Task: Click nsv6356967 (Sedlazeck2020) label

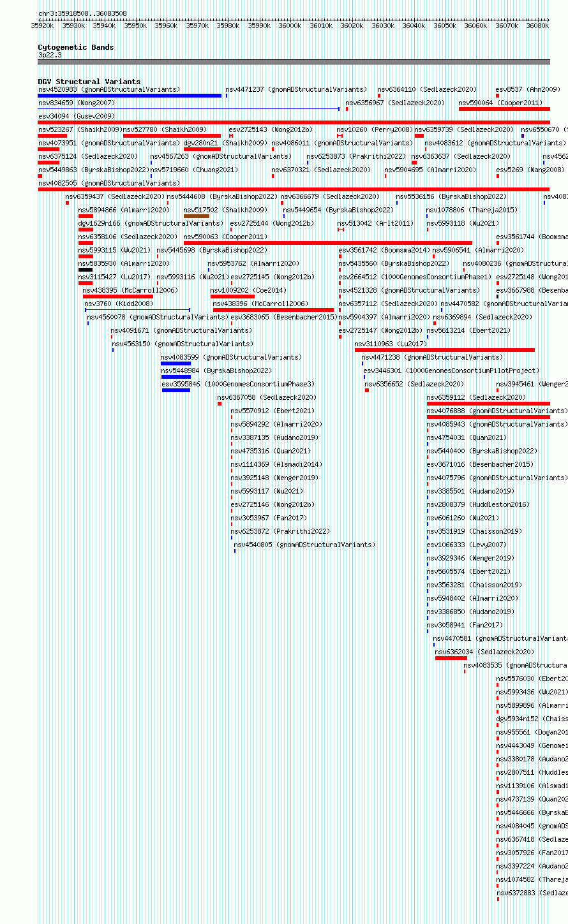Action: [395, 103]
